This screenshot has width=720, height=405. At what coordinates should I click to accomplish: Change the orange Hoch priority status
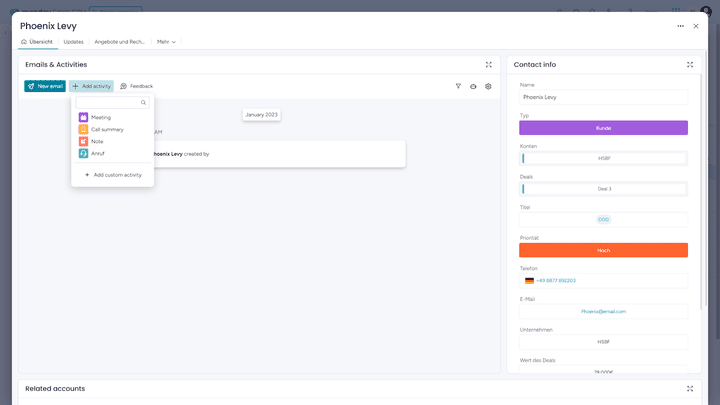pos(603,250)
